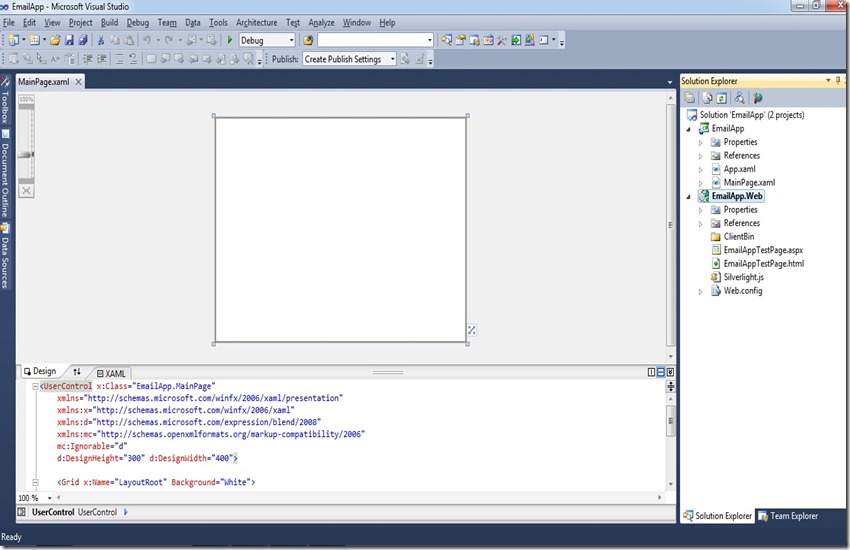Image resolution: width=850 pixels, height=550 pixels.
Task: Toggle horizontal split view of the designer
Action: (661, 372)
